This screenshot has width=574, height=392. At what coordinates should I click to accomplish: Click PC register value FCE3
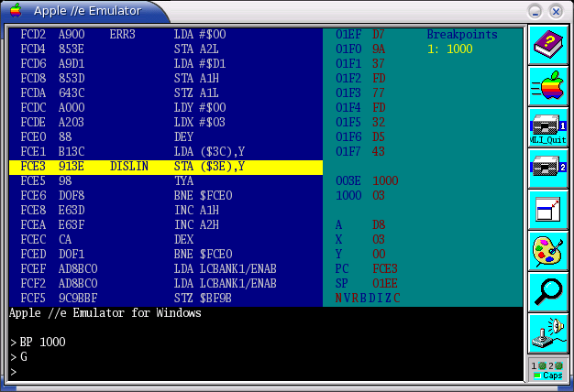(367, 268)
